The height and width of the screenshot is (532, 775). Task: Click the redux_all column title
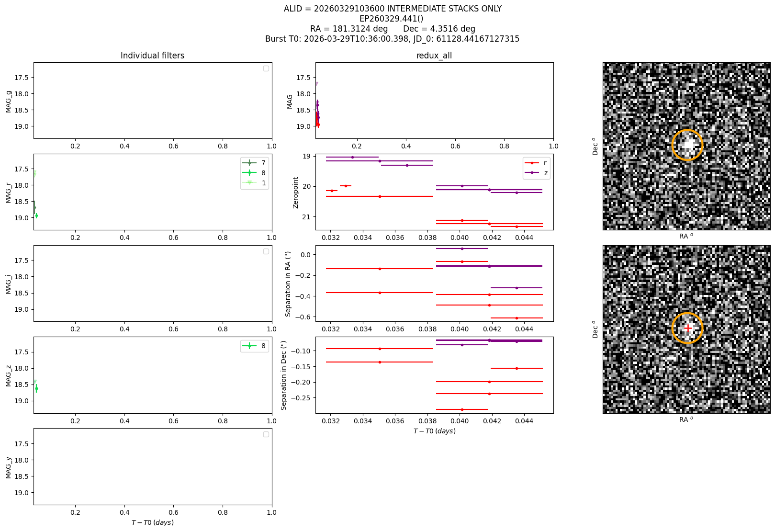click(x=434, y=56)
